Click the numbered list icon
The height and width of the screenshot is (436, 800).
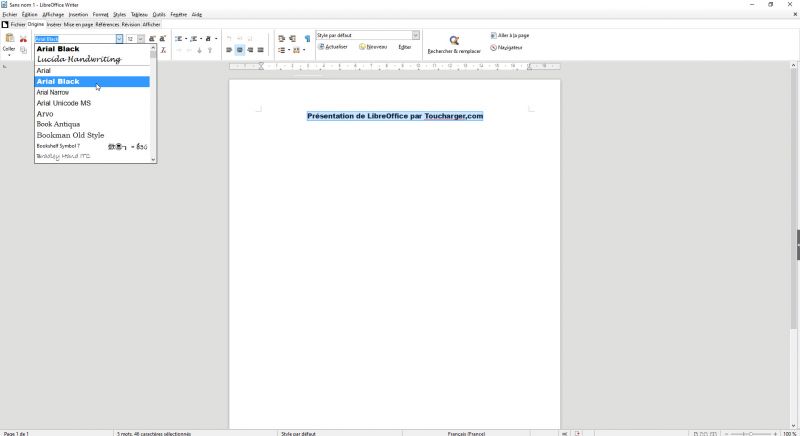click(194, 39)
